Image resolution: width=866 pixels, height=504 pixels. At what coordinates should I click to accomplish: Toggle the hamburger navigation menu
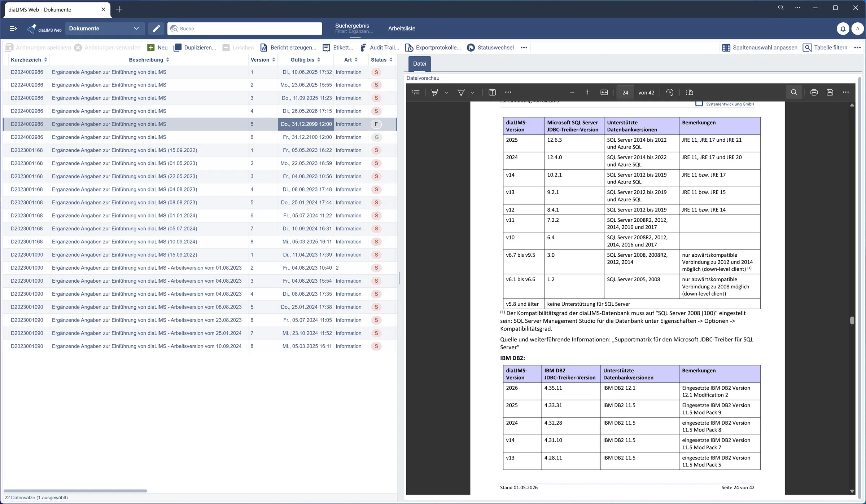point(13,28)
